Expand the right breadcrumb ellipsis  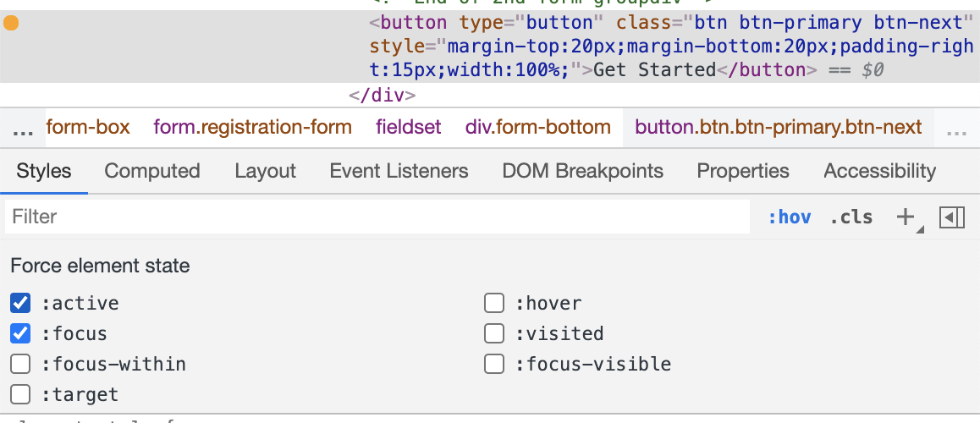pyautogui.click(x=956, y=129)
